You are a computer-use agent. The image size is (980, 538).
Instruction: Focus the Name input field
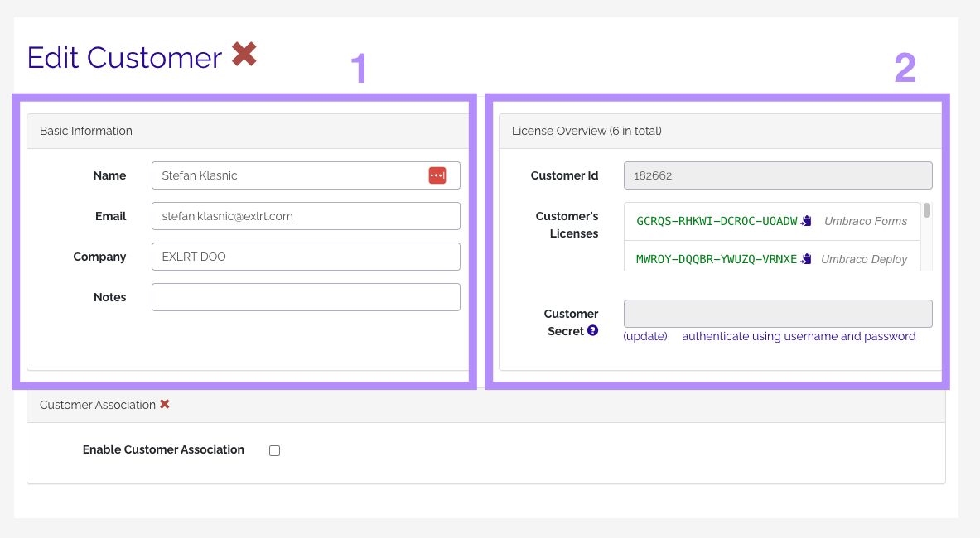(290, 175)
